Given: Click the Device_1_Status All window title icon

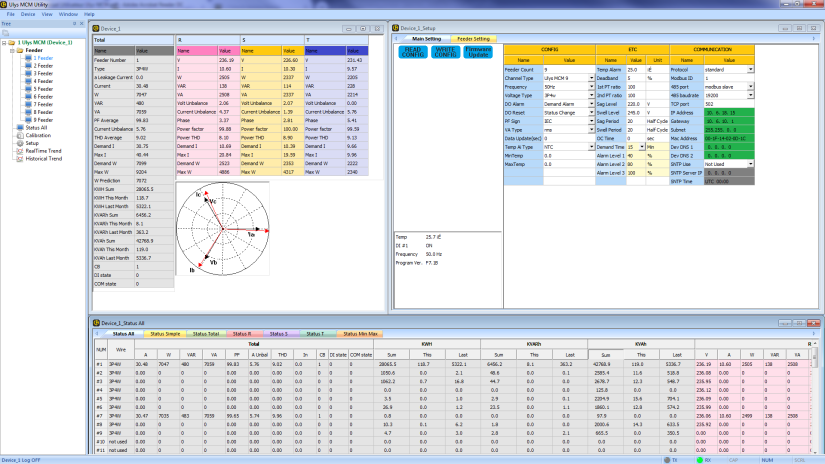Looking at the screenshot, I should tap(96, 323).
